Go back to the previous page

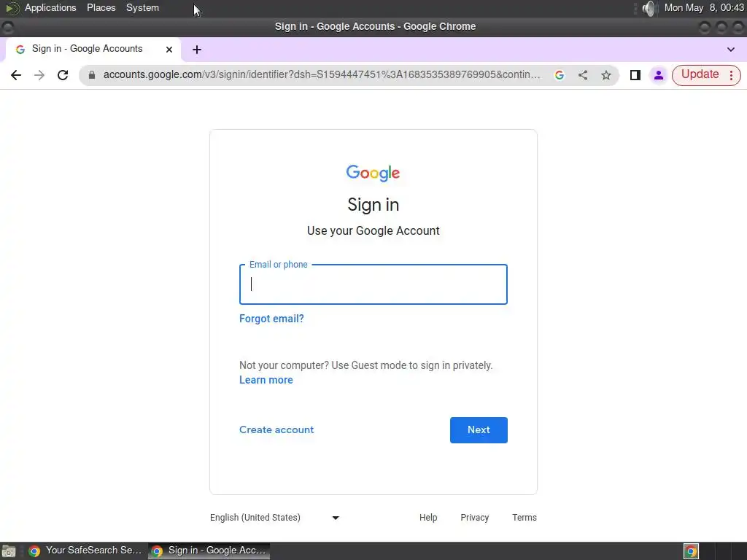pyautogui.click(x=16, y=75)
